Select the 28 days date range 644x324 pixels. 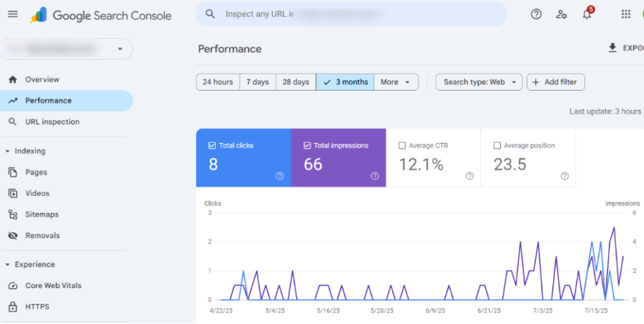click(x=296, y=82)
